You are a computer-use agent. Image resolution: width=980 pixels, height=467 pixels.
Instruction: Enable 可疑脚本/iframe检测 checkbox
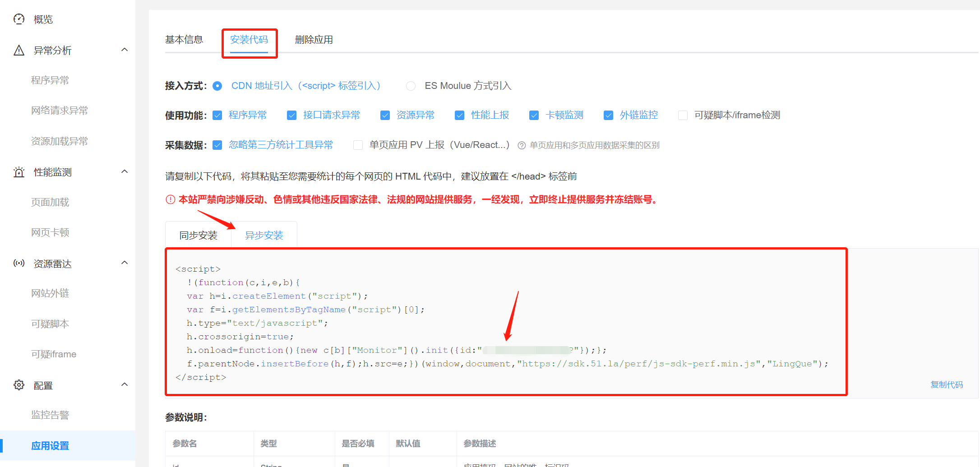pyautogui.click(x=683, y=115)
